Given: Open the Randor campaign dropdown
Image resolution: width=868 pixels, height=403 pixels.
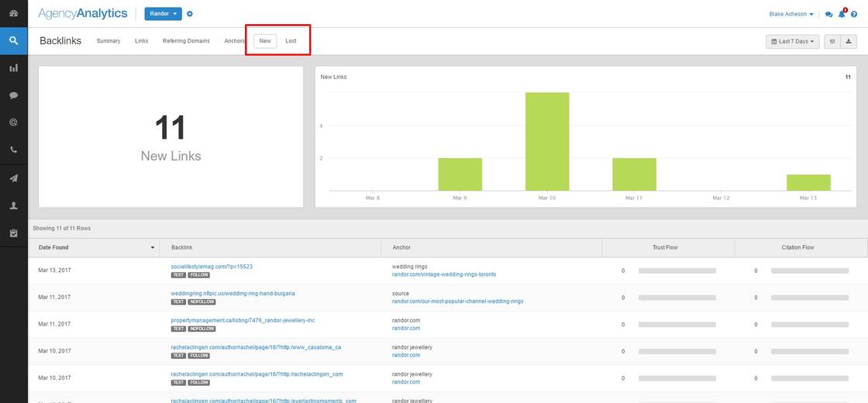Looking at the screenshot, I should tap(164, 14).
